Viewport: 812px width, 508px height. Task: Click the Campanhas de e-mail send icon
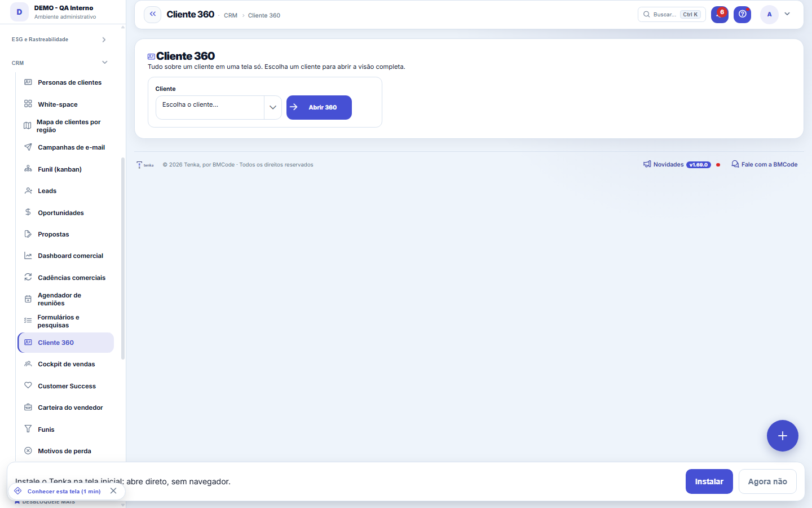tap(28, 147)
